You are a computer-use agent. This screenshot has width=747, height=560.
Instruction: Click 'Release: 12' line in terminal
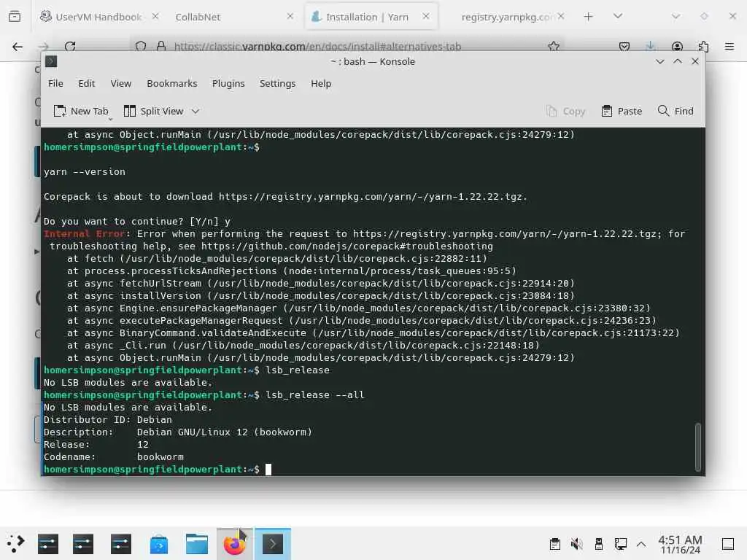tap(96, 445)
